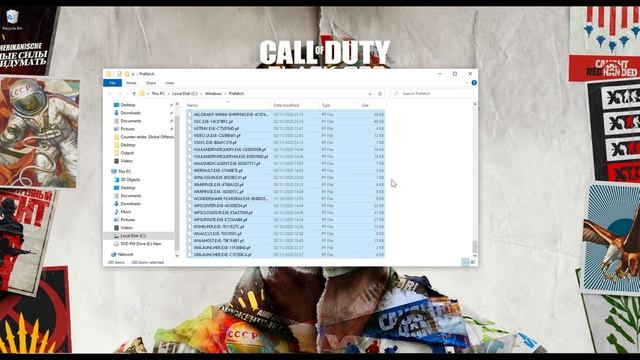Viewport: 640px width, 360px height.
Task: Select the Music folder icon under This PC
Action: click(116, 211)
